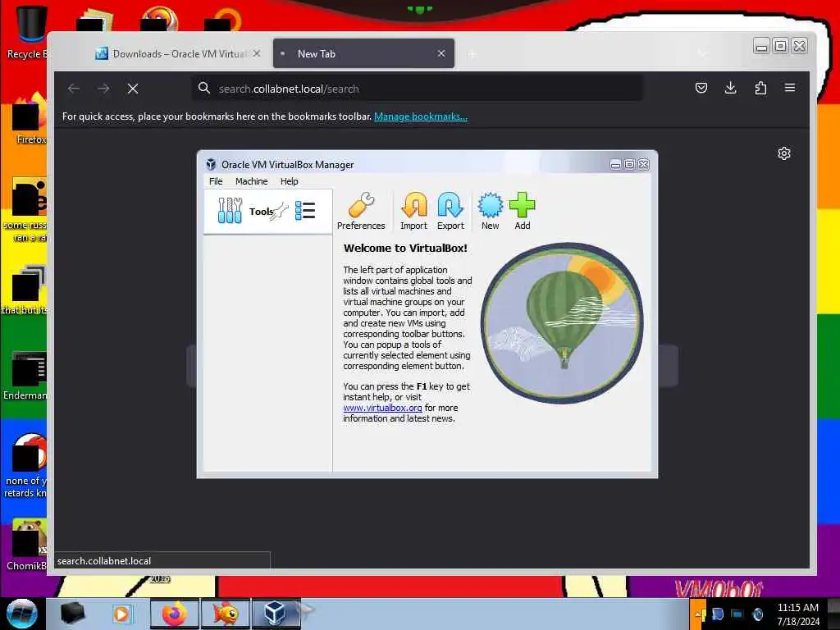Image resolution: width=840 pixels, height=630 pixels.
Task: Stop loading the page
Action: pos(133,89)
